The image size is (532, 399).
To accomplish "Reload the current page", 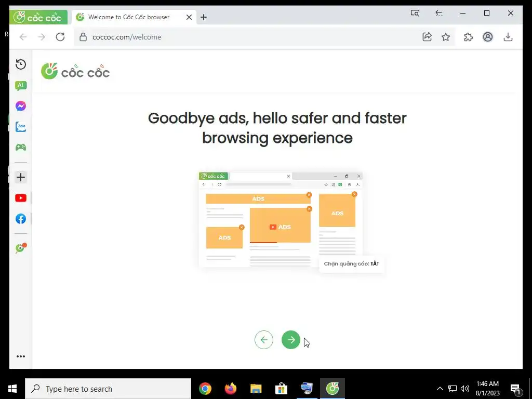I will tap(60, 37).
